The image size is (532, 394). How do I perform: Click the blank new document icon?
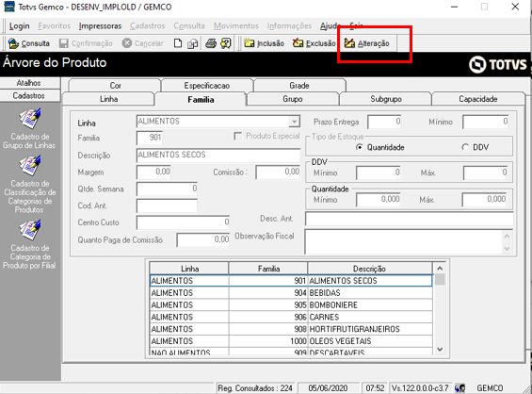coord(178,43)
